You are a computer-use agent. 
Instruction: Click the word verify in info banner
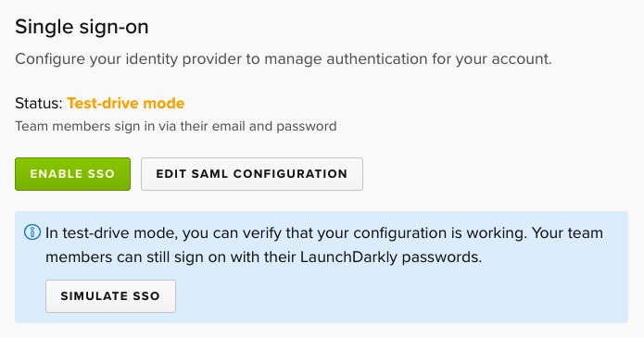coord(262,233)
